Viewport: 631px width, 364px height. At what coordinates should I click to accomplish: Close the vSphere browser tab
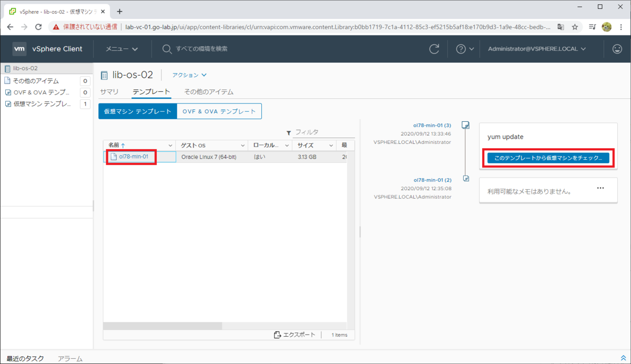[x=103, y=11]
